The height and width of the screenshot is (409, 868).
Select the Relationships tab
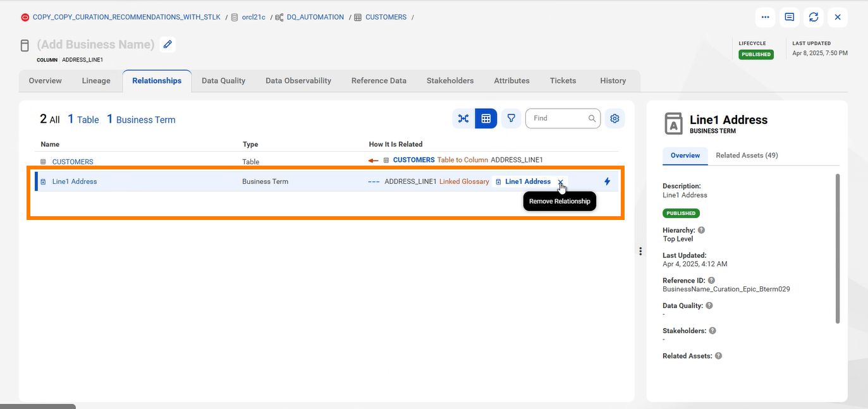157,80
